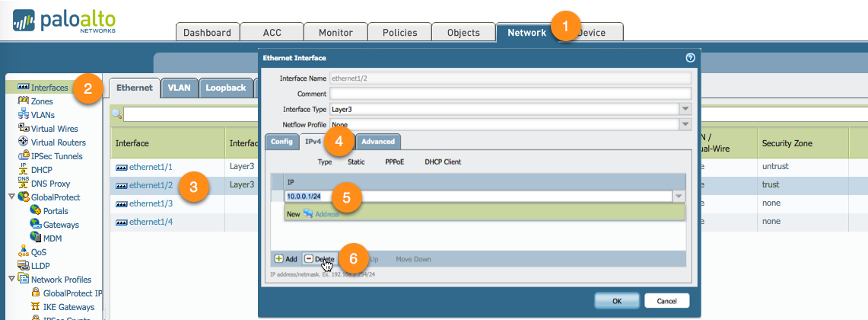Open the Advanced tab in dialog

click(x=378, y=142)
